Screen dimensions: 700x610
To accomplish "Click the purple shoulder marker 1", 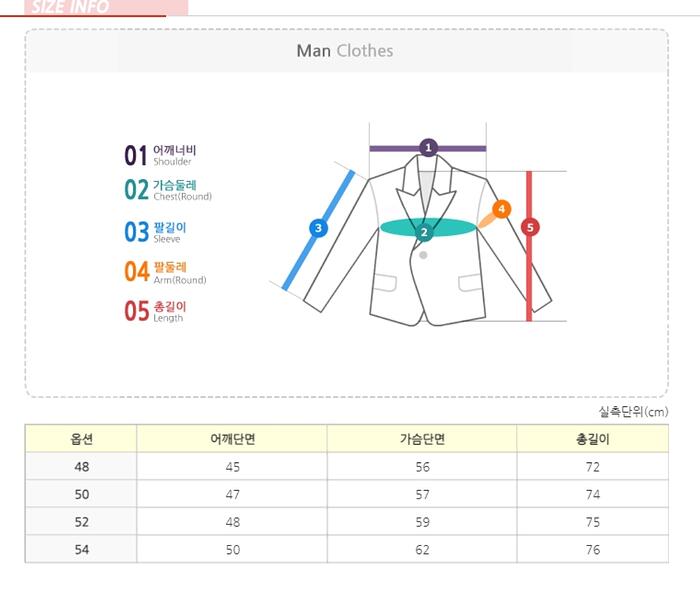I will coord(428,148).
